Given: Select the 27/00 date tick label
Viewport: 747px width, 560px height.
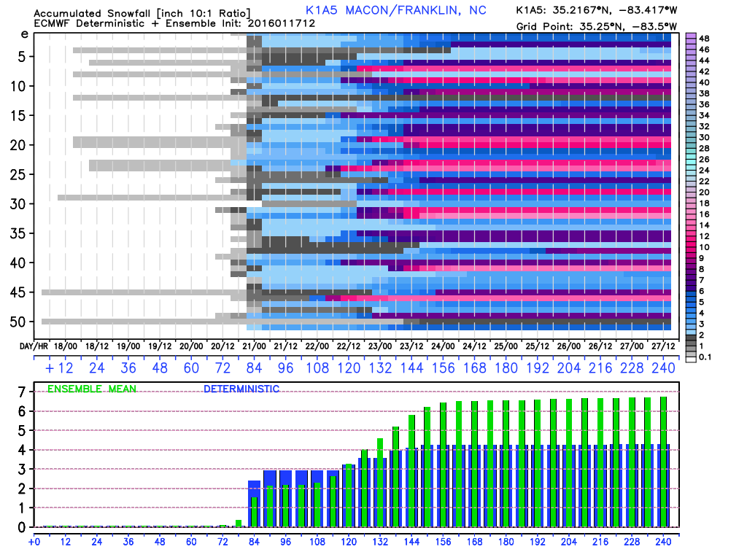Looking at the screenshot, I should (631, 346).
